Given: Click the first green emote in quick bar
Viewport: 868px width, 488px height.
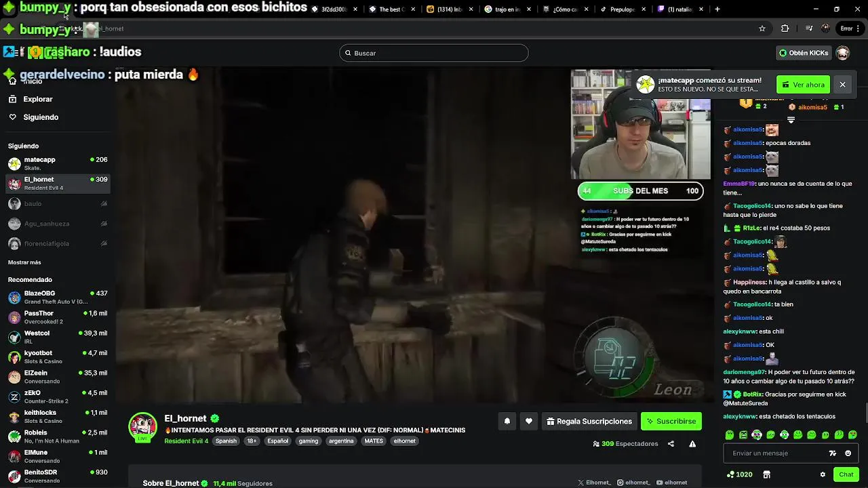Looking at the screenshot, I should click(x=730, y=434).
